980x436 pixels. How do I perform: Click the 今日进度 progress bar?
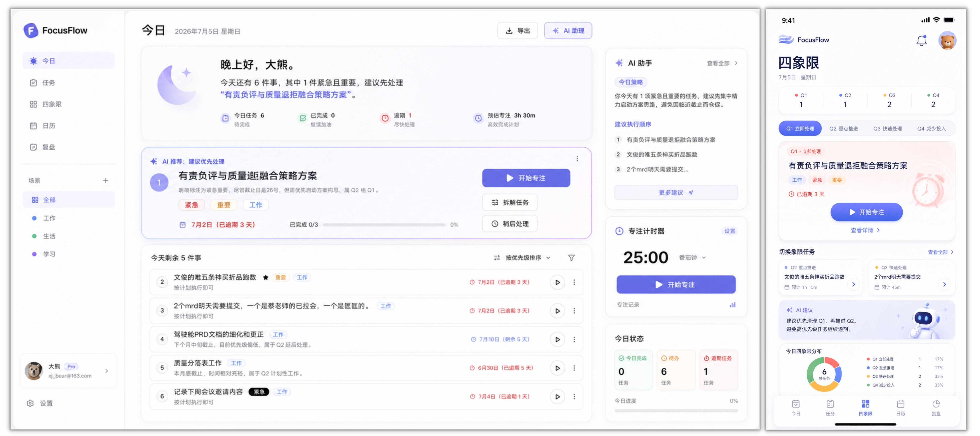point(676,411)
